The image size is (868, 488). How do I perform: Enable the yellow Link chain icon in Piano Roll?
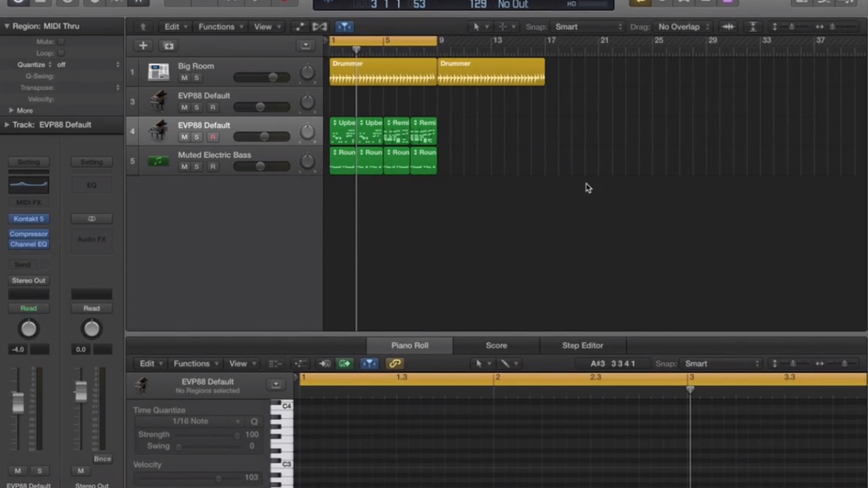tap(395, 363)
